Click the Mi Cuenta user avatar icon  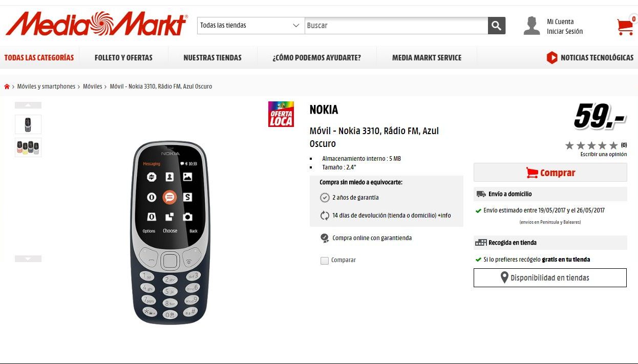pyautogui.click(x=532, y=26)
